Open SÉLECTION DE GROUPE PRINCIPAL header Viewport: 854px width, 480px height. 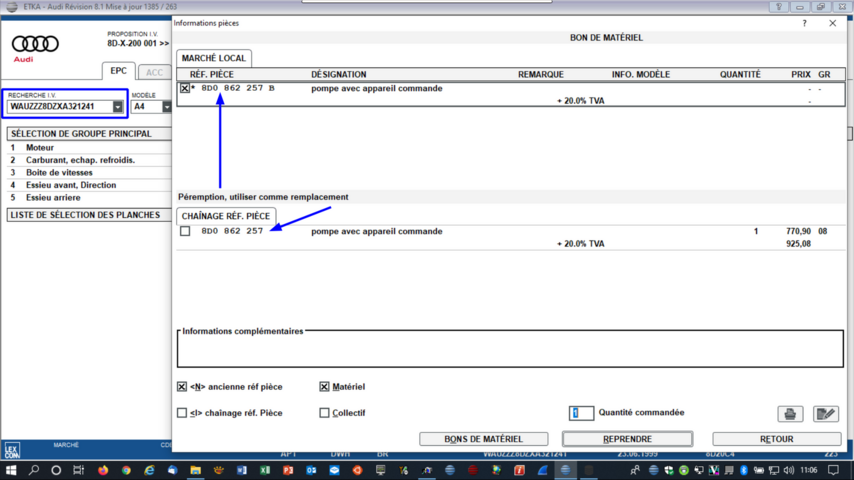(89, 134)
